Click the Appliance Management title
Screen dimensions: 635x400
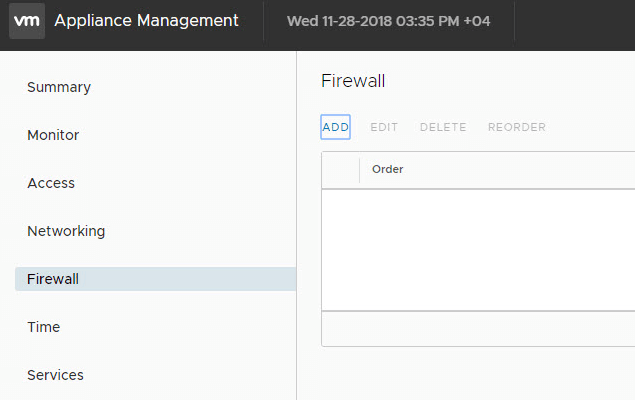[146, 21]
